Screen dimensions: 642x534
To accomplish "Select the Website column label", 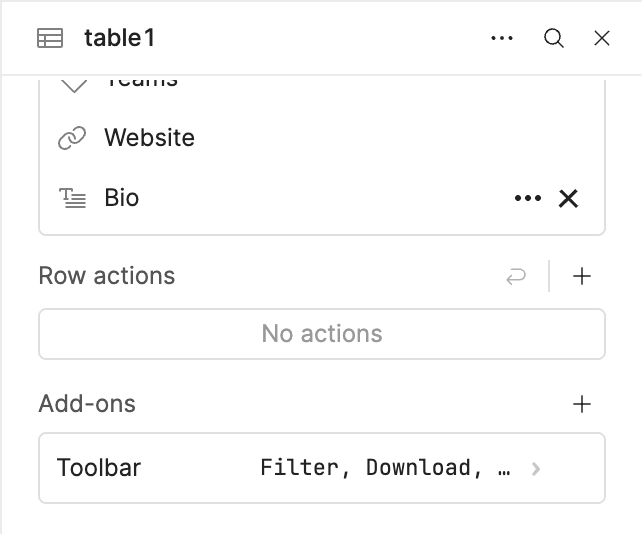I will click(x=149, y=138).
